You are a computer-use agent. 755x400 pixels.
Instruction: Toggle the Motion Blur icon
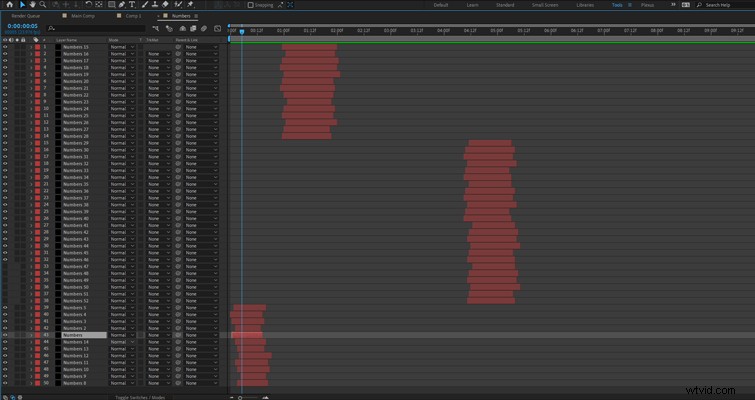204,28
